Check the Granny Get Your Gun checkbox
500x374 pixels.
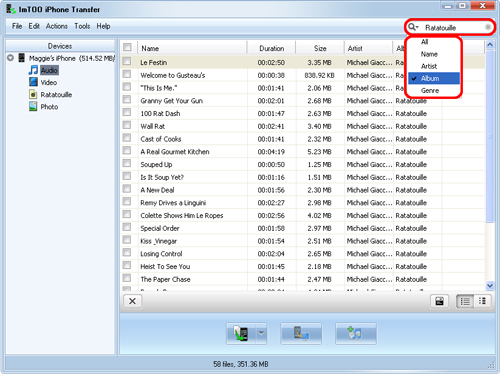pyautogui.click(x=127, y=99)
